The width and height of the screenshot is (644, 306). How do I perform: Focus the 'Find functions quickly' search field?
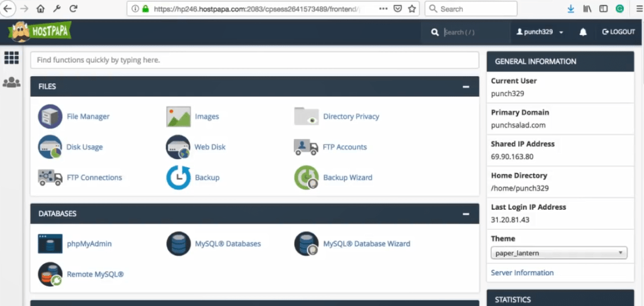tap(255, 60)
